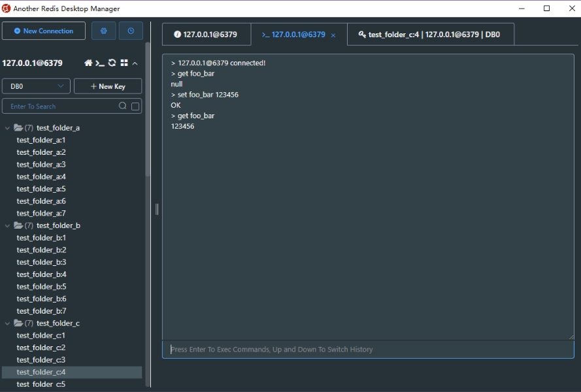Collapse the 127.0.0.1@6379 connection chevron
This screenshot has height=392, width=581.
coord(135,63)
